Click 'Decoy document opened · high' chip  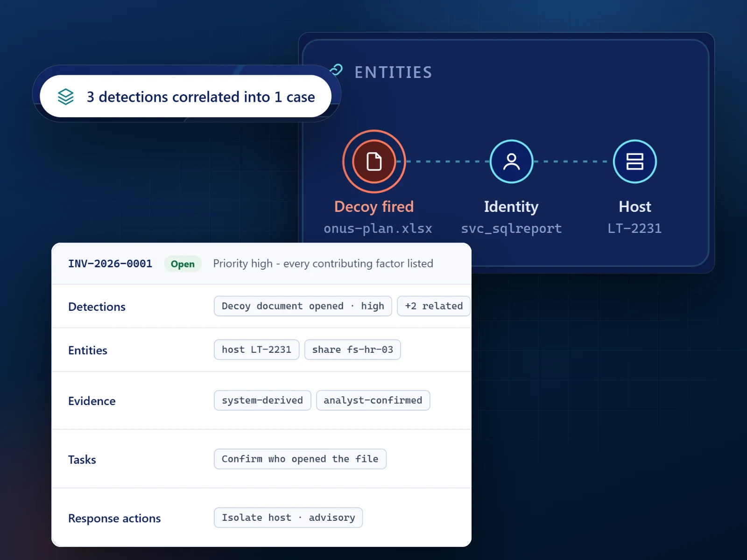303,306
